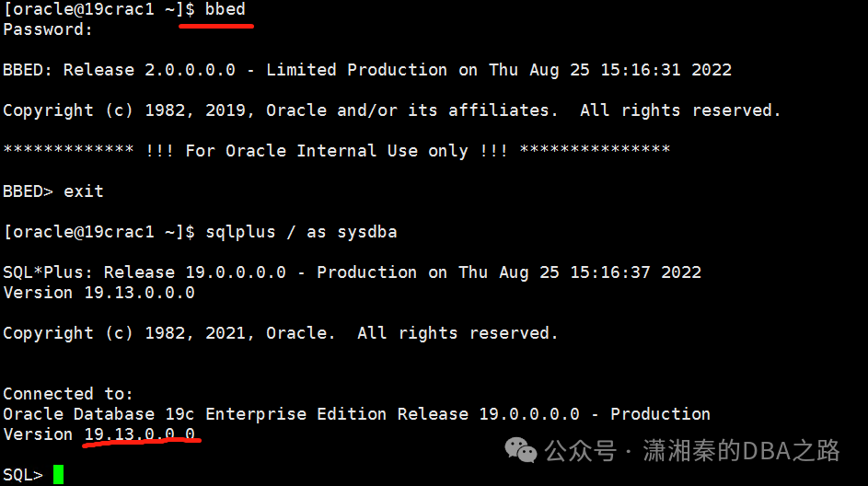Click the sqlplus / as sysdba command

(x=301, y=231)
